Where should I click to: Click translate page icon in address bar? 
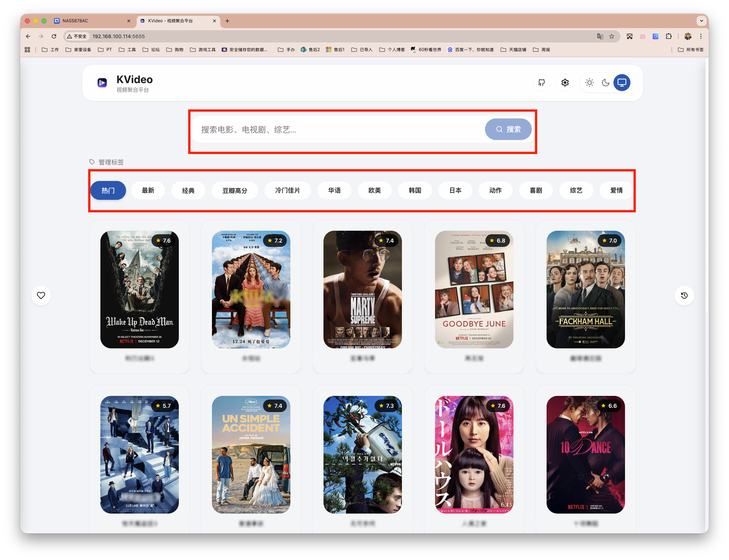tap(600, 36)
